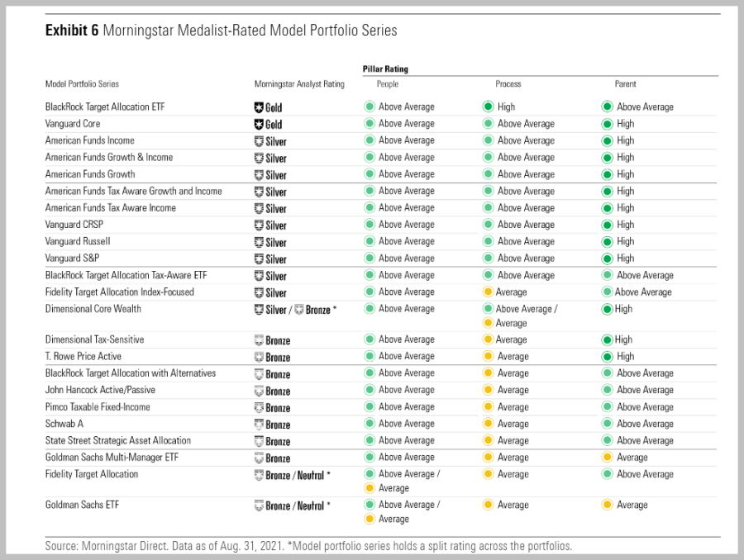Click the Pillar Rating heading
Viewport: 744px width, 560px height.
pos(385,69)
